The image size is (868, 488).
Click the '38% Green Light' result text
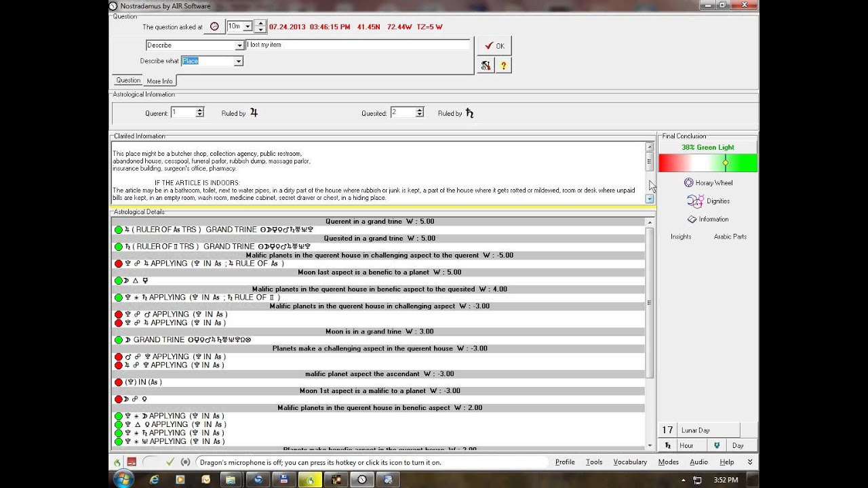[x=708, y=147]
